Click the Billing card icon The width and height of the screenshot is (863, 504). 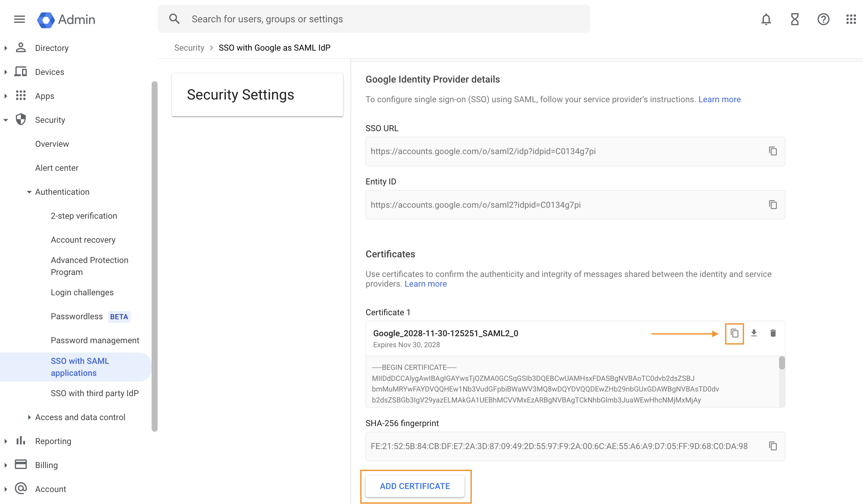coord(21,464)
